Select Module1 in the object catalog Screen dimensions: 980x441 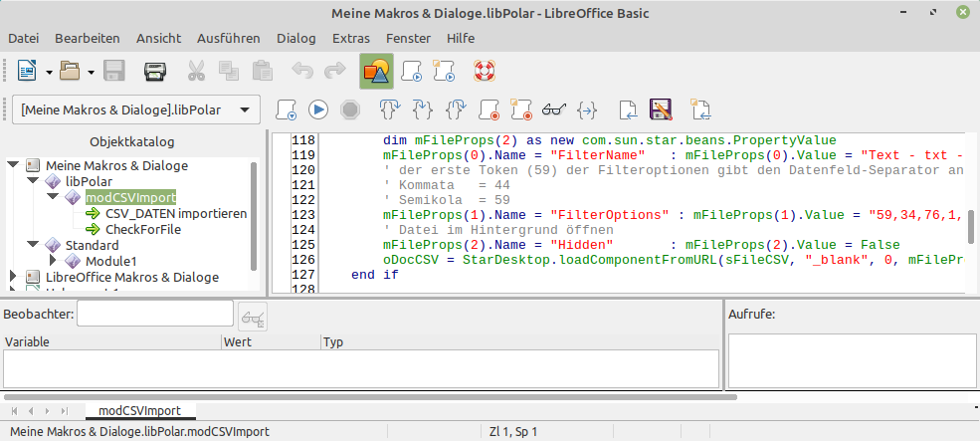[110, 261]
